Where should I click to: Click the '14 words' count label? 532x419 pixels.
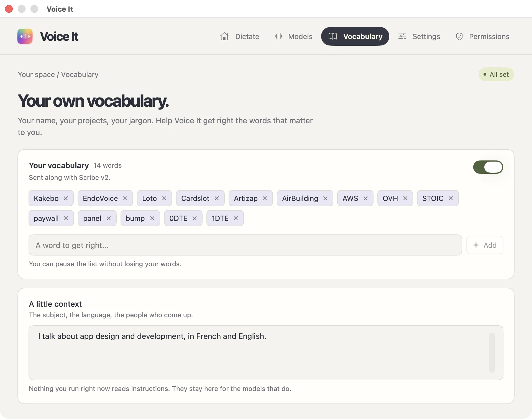tap(108, 165)
